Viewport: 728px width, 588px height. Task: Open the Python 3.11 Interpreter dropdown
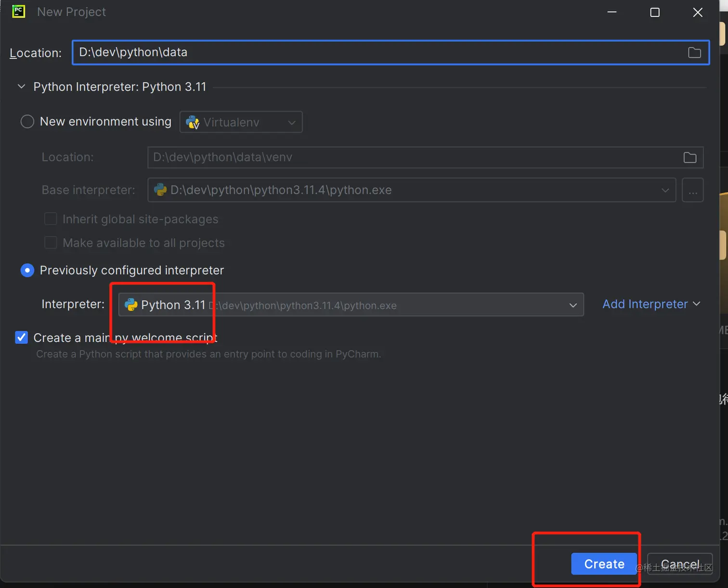click(x=351, y=305)
